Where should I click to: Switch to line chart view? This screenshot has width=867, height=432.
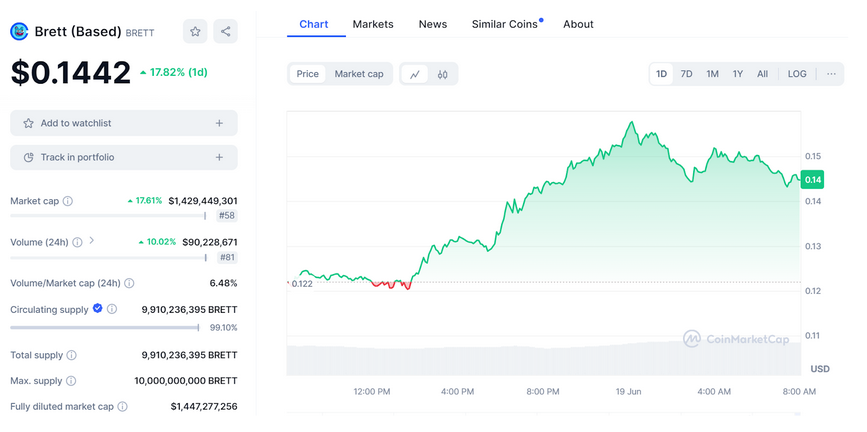[415, 74]
